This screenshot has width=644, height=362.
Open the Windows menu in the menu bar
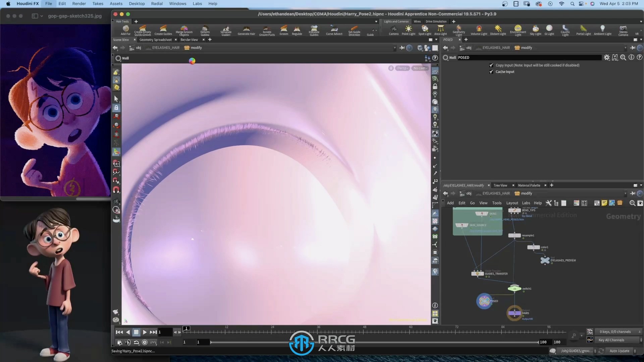click(x=177, y=4)
